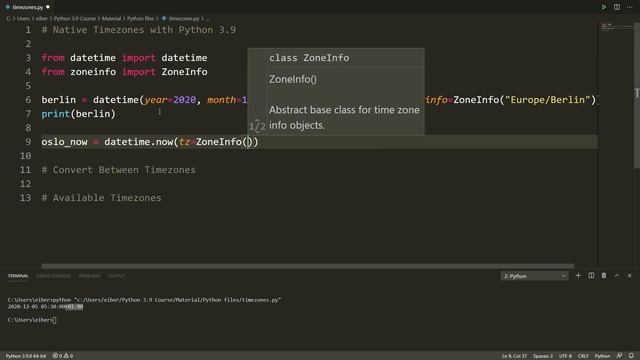Click the '# Available Timezones' comment
Screen dimensions: 640x360
pos(101,198)
